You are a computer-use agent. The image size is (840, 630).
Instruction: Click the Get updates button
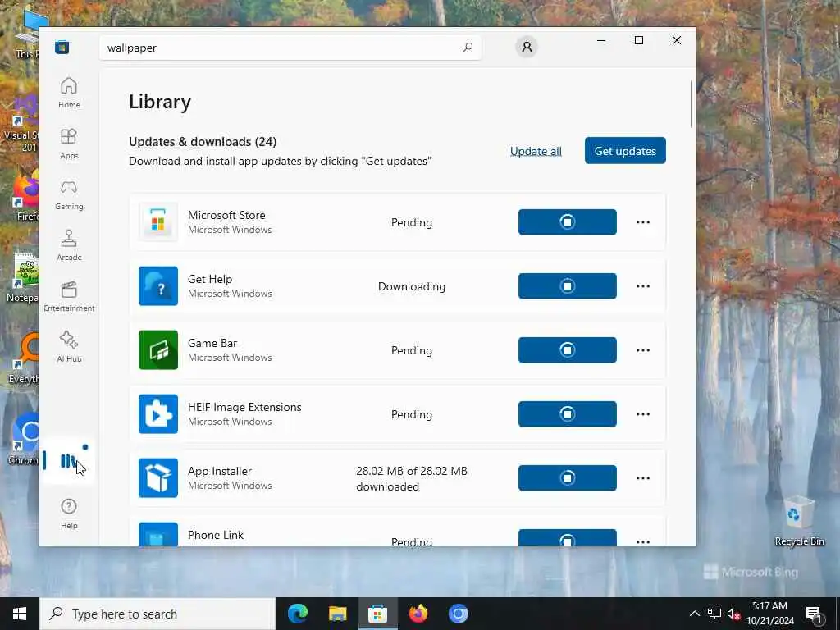[625, 151]
